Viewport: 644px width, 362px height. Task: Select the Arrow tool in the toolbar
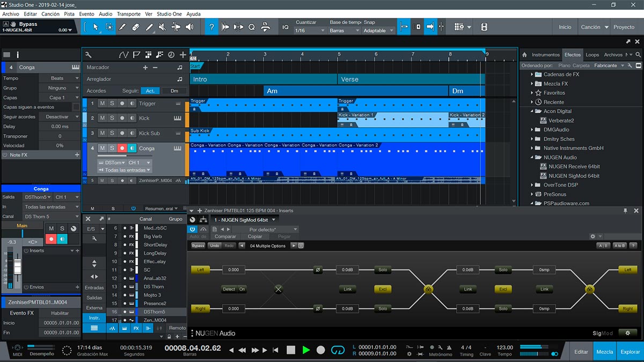click(96, 27)
